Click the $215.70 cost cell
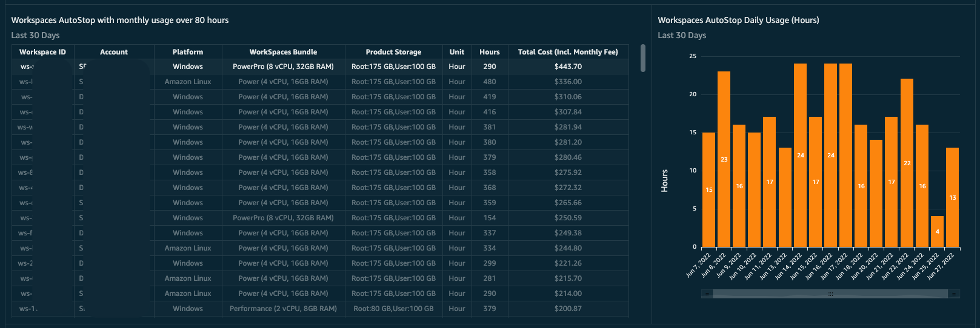This screenshot has height=328, width=980. click(x=568, y=278)
